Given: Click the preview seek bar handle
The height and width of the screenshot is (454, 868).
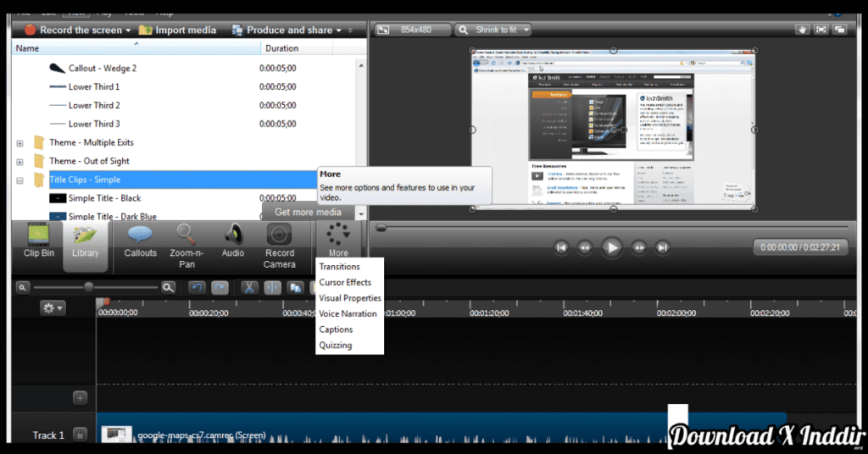Looking at the screenshot, I should (x=381, y=228).
